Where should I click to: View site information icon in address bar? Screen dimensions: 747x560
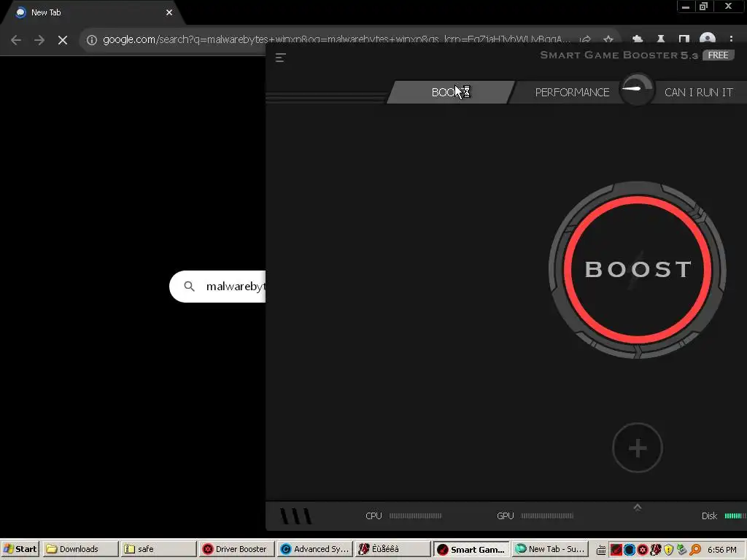[x=91, y=40]
